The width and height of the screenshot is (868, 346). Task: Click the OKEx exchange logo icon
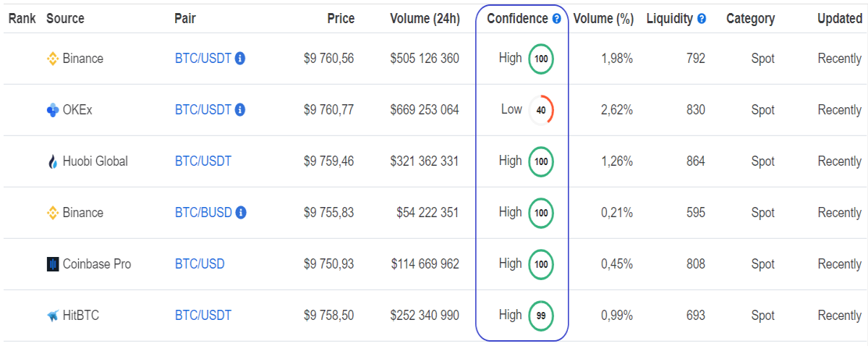click(52, 110)
